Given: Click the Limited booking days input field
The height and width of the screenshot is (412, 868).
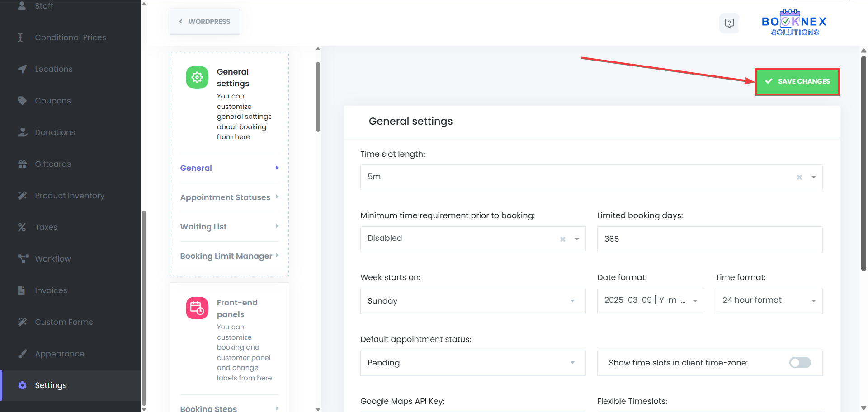Looking at the screenshot, I should tap(709, 239).
